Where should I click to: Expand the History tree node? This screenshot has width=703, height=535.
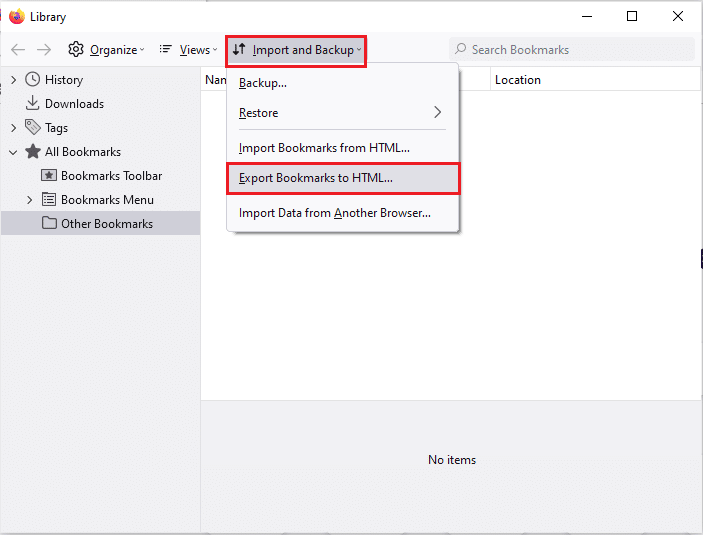(x=13, y=80)
